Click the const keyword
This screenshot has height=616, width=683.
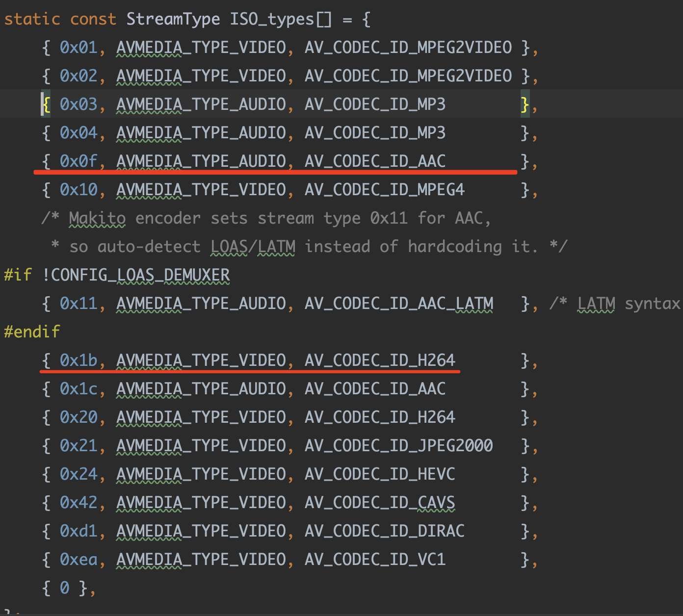[x=93, y=19]
